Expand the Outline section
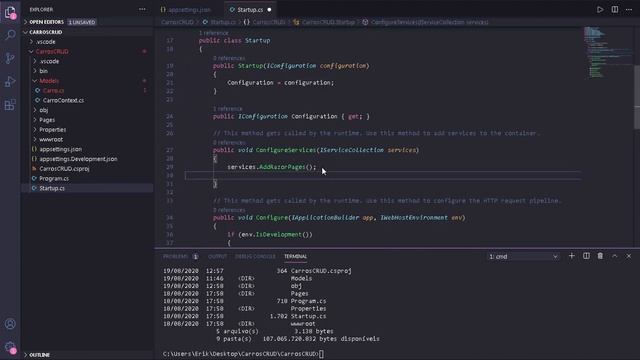 click(x=87, y=355)
